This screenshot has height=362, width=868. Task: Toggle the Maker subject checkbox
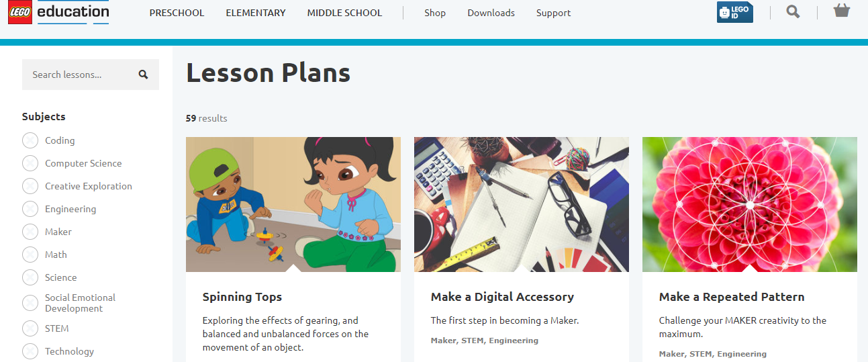coord(30,232)
